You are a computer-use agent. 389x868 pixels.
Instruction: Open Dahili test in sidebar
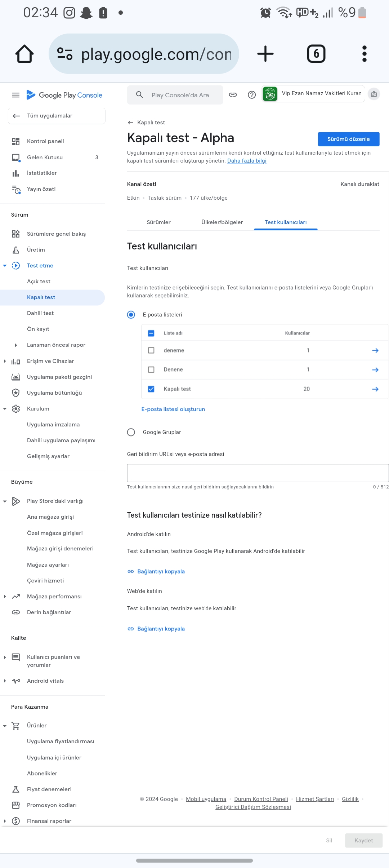click(40, 313)
